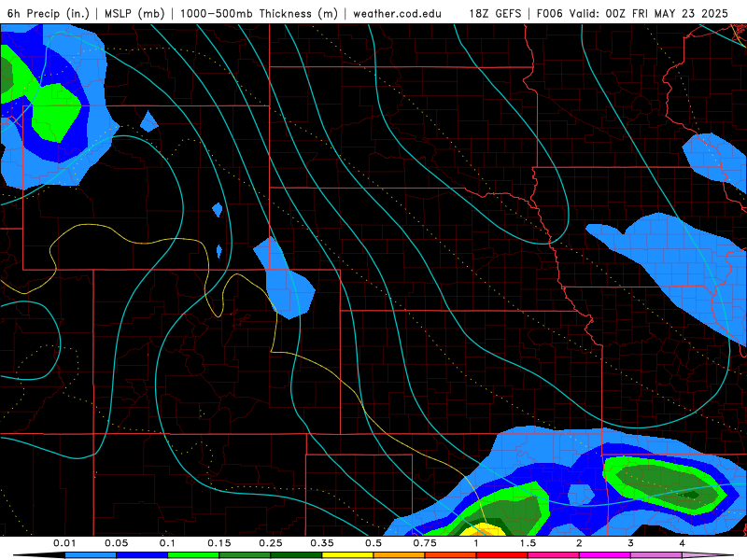Click the legend value 4
Image resolution: width=747 pixels, height=560 pixels.
[x=683, y=543]
